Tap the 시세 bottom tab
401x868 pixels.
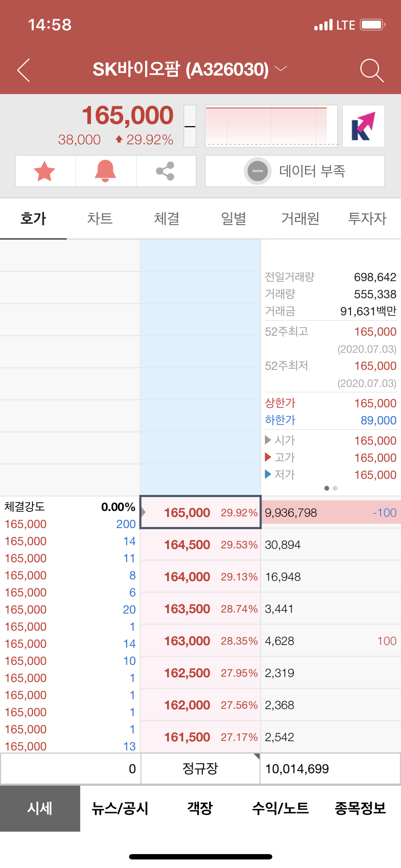click(x=40, y=808)
